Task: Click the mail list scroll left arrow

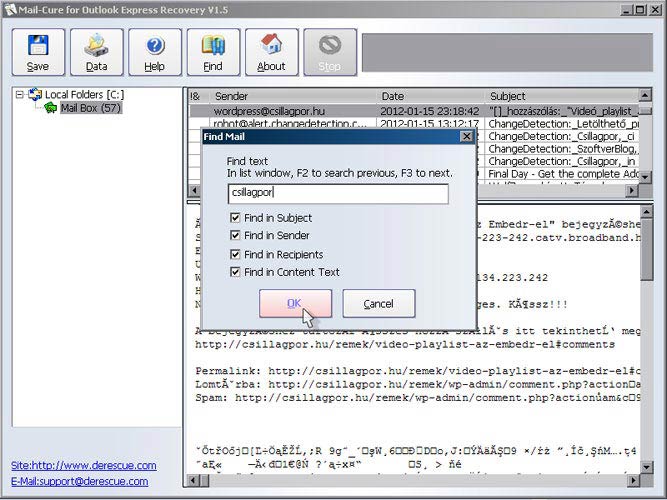Action: tap(194, 190)
